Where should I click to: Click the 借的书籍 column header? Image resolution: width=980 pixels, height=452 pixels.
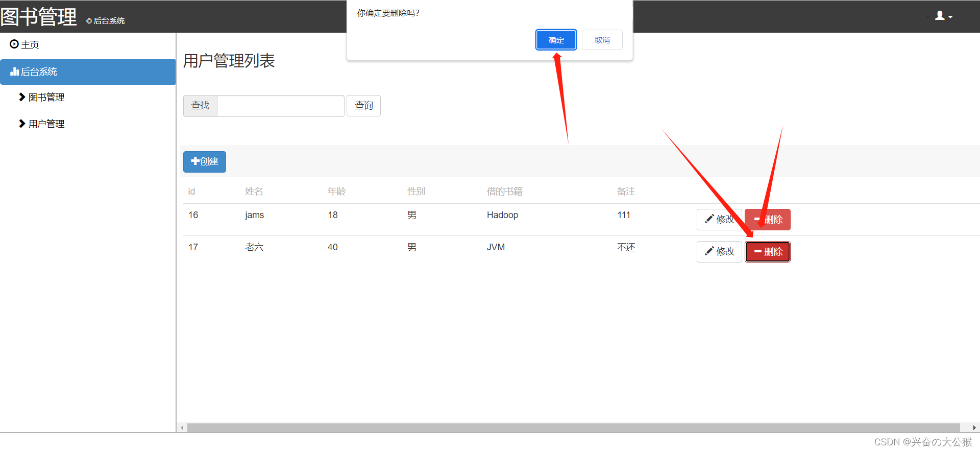click(505, 192)
